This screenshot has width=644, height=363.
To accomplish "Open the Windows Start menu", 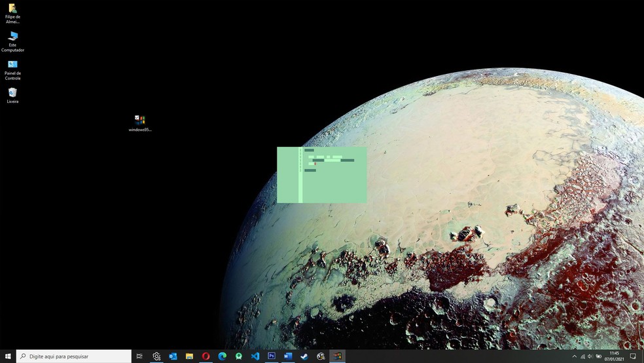I will tap(8, 356).
